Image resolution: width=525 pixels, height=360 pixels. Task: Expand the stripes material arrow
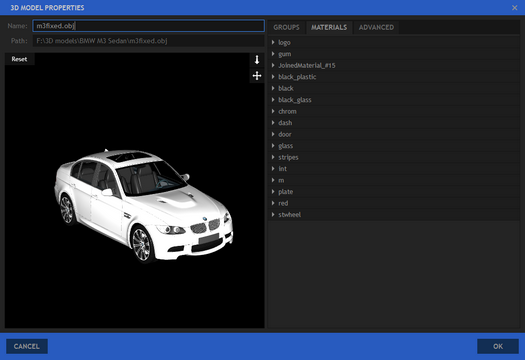tap(273, 157)
